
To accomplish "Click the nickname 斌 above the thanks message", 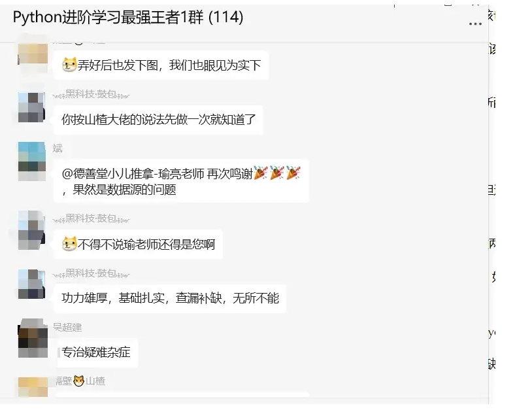I will 58,148.
